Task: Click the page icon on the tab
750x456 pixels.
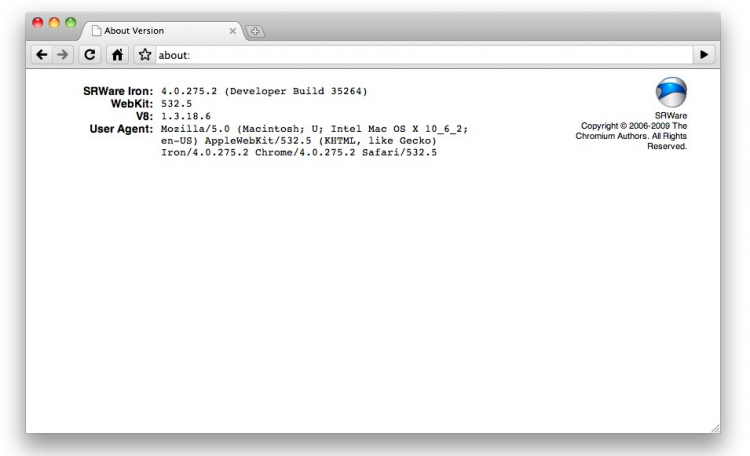Action: click(x=97, y=31)
